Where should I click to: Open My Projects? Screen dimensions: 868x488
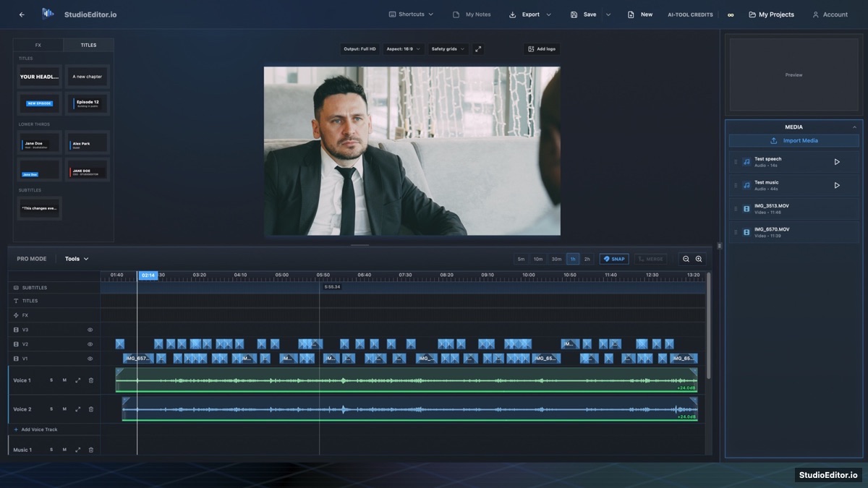click(x=771, y=14)
